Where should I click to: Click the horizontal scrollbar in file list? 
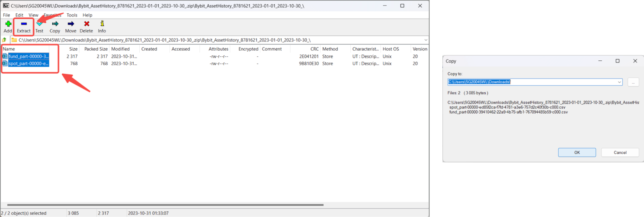click(165, 205)
